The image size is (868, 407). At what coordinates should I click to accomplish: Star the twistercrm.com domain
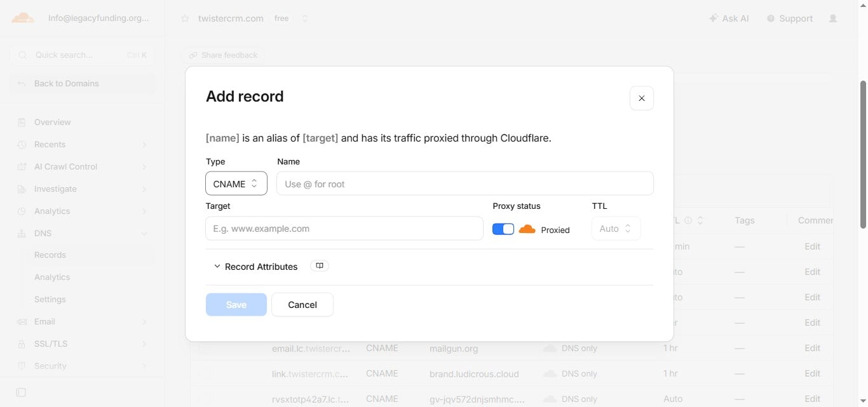[185, 18]
